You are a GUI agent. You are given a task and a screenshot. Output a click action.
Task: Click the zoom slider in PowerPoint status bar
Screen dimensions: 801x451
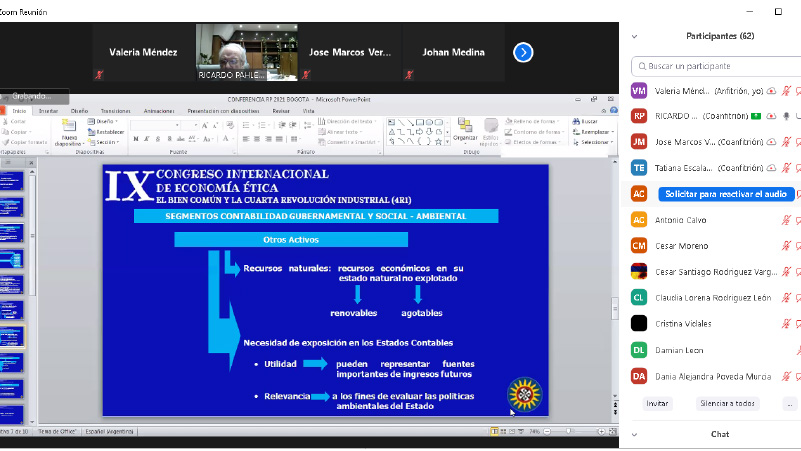tap(570, 431)
